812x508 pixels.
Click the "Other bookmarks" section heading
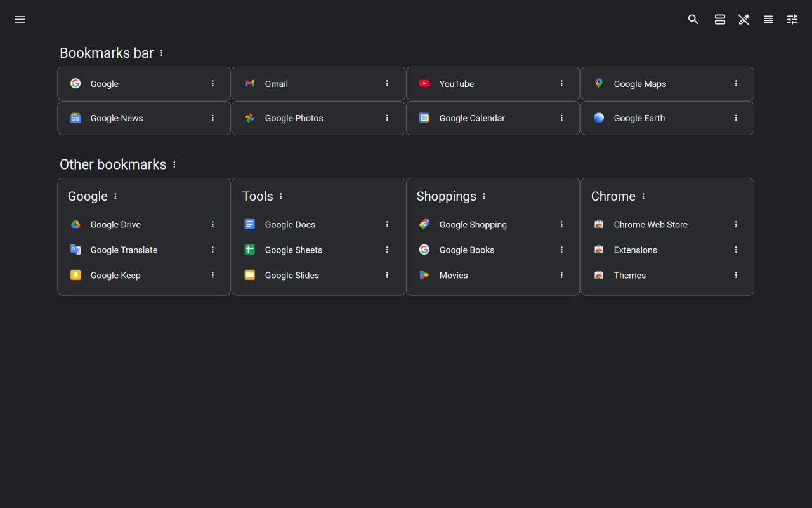pyautogui.click(x=113, y=164)
